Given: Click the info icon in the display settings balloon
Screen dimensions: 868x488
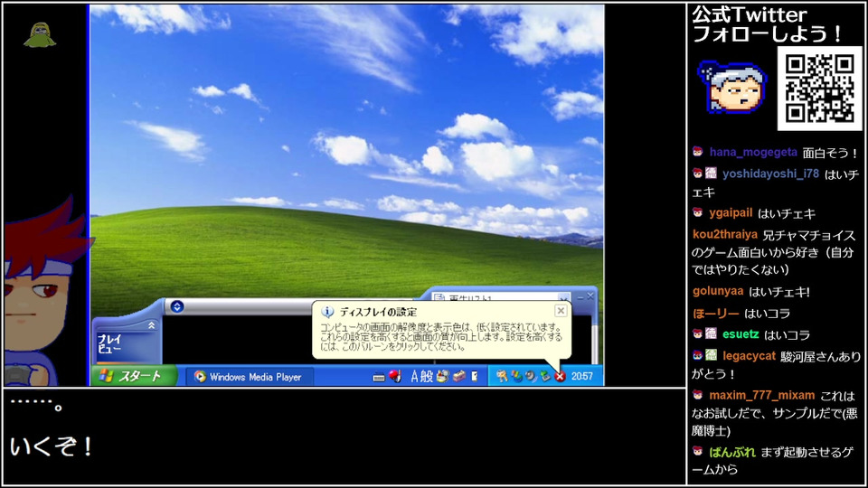Looking at the screenshot, I should tap(327, 312).
